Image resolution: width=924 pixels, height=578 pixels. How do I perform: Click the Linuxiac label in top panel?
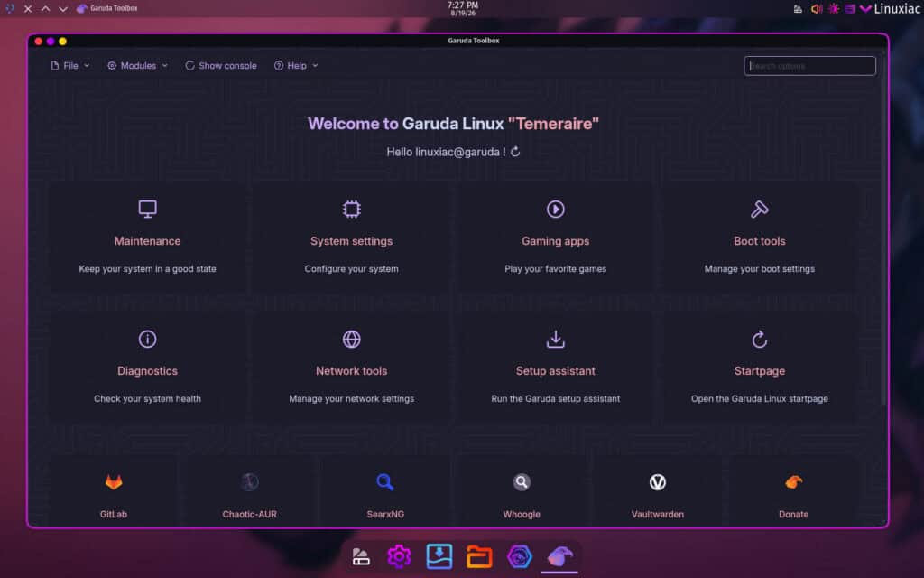click(897, 9)
